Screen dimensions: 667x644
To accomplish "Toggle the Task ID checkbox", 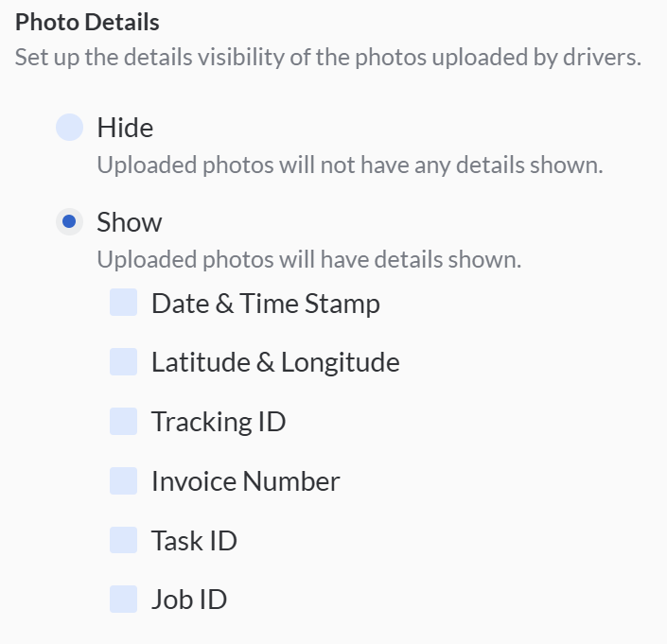I will tap(124, 540).
